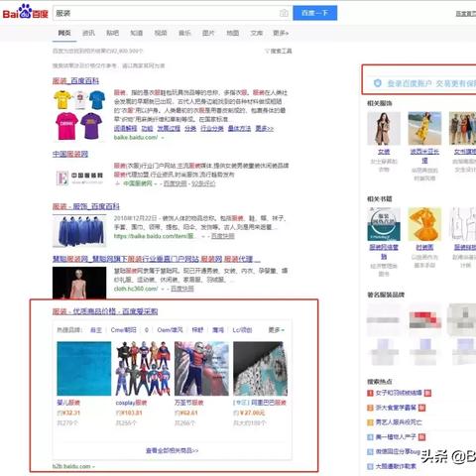Expand arrow next to b2b.baidu.com URL
Viewport: 476px width, 476px height.
point(93,466)
